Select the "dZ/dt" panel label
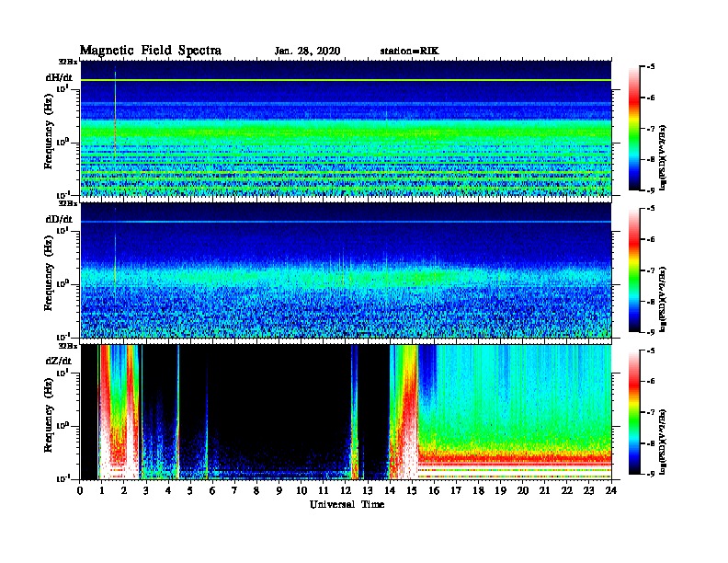The width and height of the screenshot is (728, 563). [x=59, y=361]
